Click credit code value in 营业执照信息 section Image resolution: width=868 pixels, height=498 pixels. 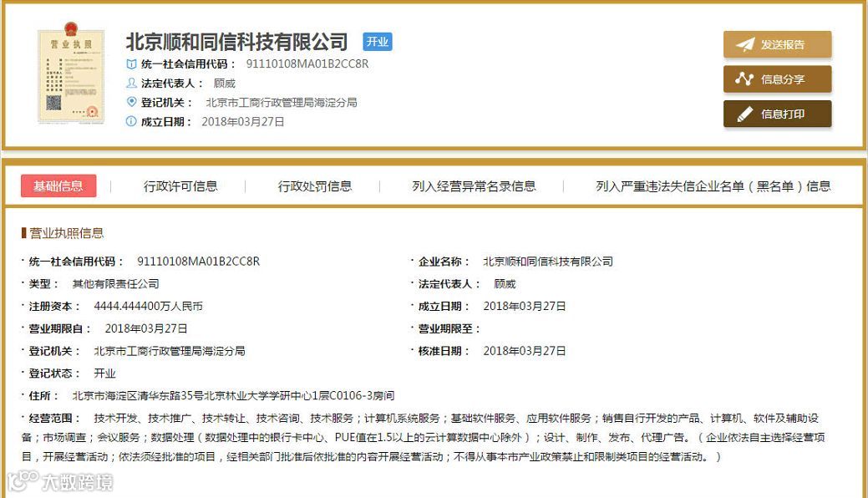point(199,262)
